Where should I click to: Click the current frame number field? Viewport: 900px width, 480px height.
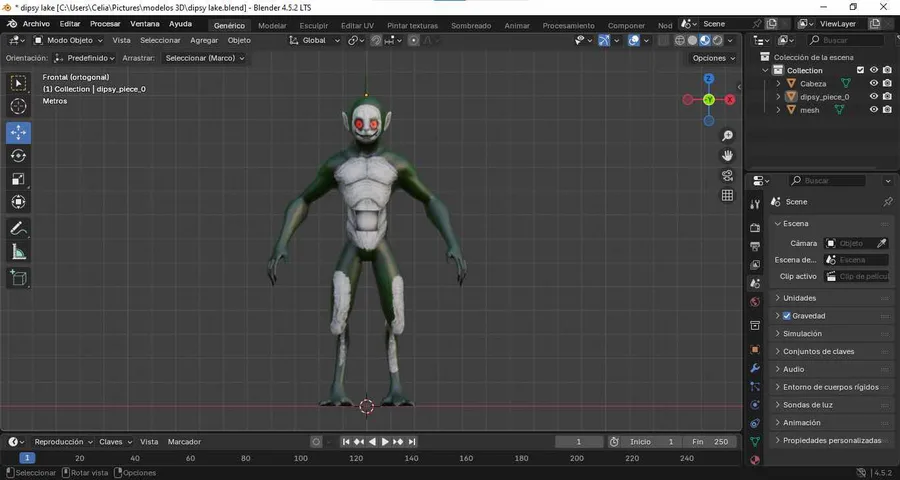point(579,442)
